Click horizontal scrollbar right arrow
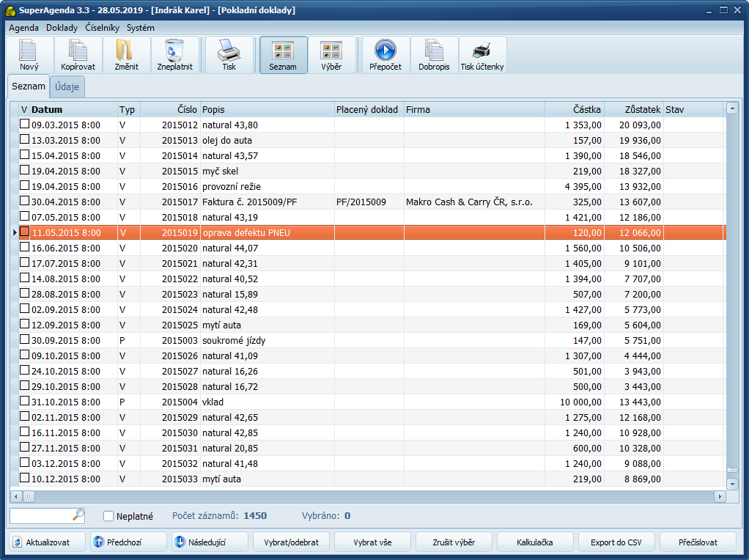This screenshot has height=560, width=749. pyautogui.click(x=720, y=496)
